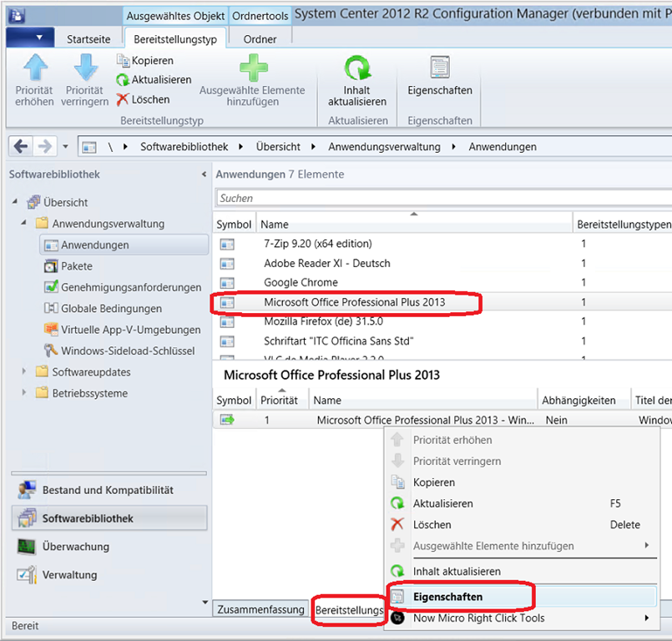Viewport: 672px width, 641px height.
Task: Click the Inhalt aktualisieren ribbon icon
Action: click(x=357, y=68)
